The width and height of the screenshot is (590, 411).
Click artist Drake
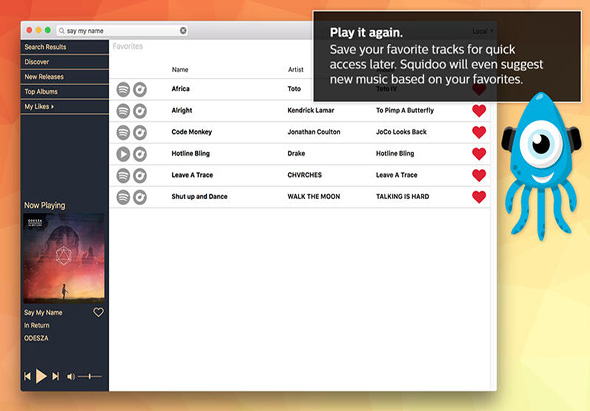tap(296, 154)
